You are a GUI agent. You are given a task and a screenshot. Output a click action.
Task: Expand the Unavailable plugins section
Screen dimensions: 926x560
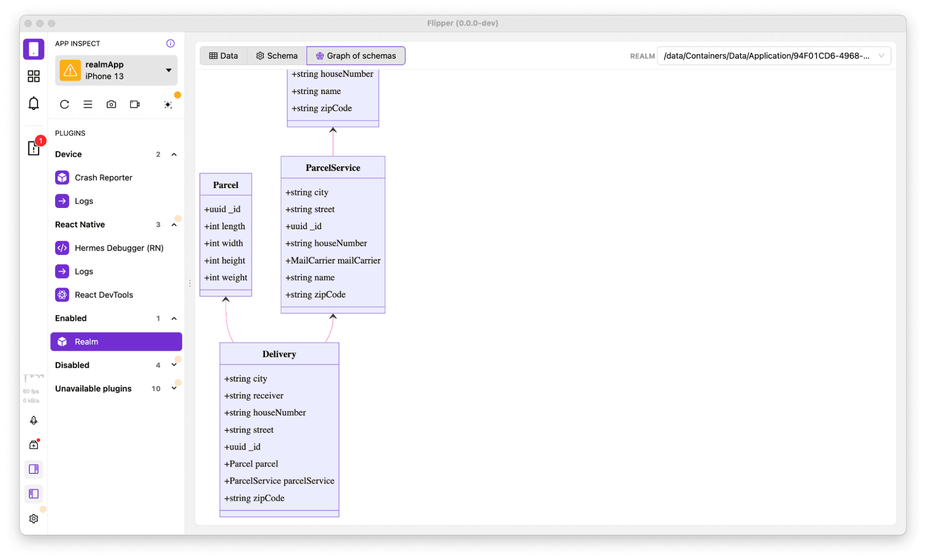click(174, 388)
